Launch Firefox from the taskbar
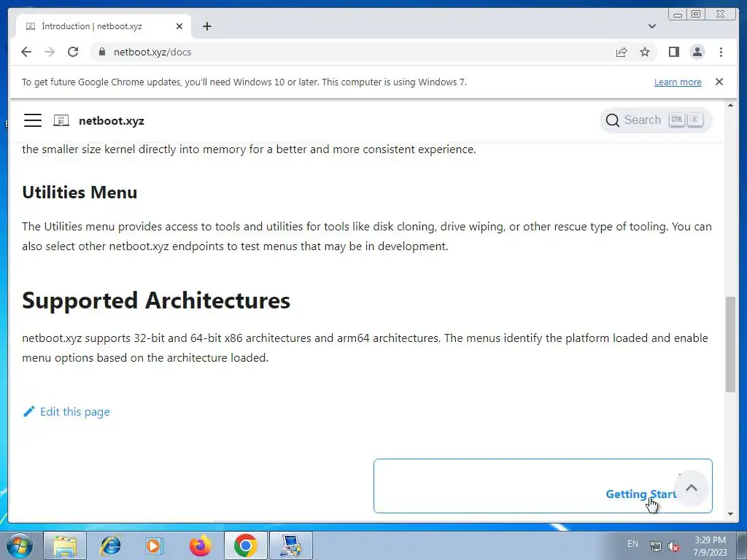The width and height of the screenshot is (747, 560). [x=200, y=545]
